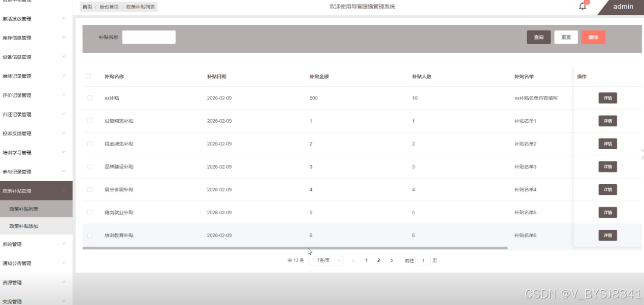Click 政策补贴列表 in the breadcrumb
This screenshot has height=305, width=644.
pyautogui.click(x=141, y=7)
